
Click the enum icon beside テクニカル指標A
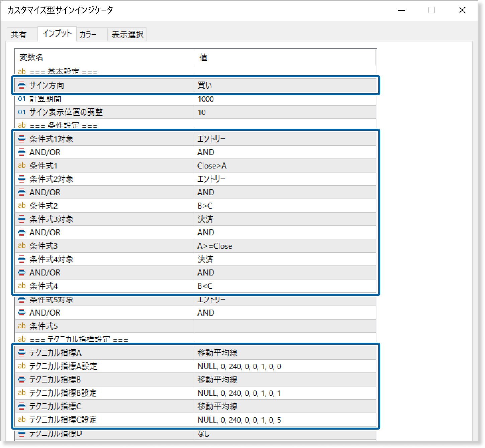21,352
